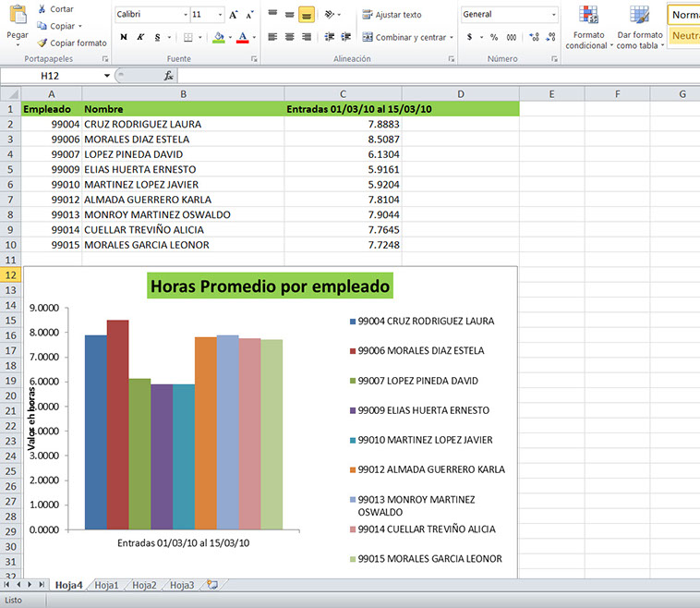Click the percent style icon
Viewport: 700px width, 608px height.
pyautogui.click(x=494, y=38)
